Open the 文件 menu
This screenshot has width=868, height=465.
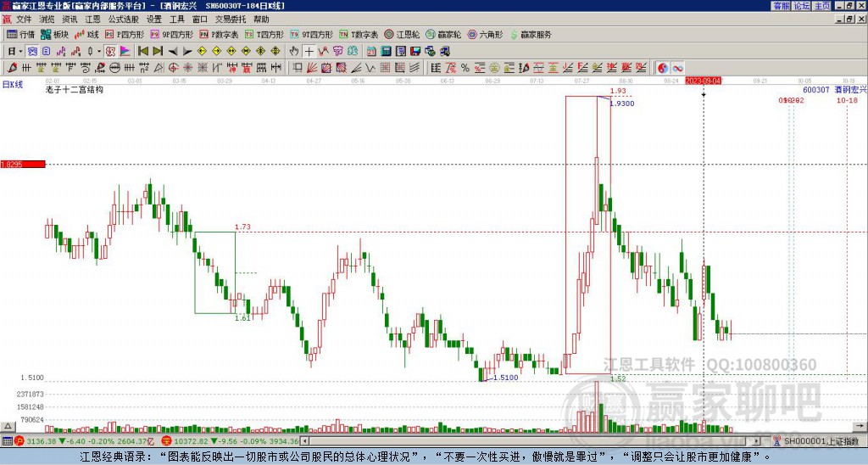pos(24,20)
